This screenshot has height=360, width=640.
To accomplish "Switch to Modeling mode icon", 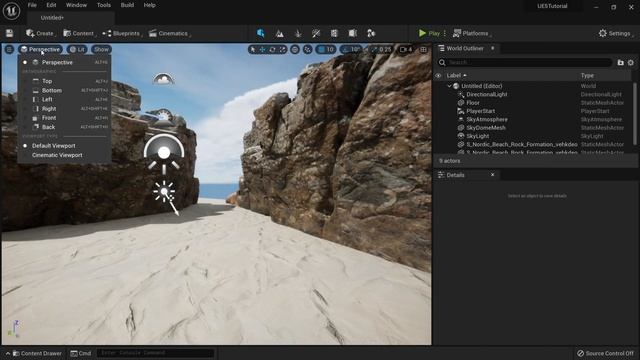I will (x=334, y=33).
